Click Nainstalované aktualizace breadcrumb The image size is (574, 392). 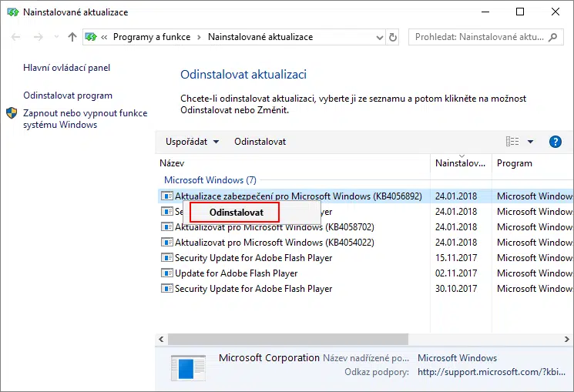[260, 37]
